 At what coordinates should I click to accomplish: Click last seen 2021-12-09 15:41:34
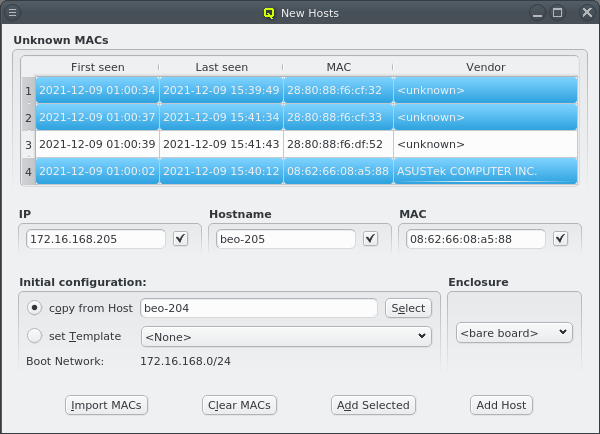click(x=221, y=117)
